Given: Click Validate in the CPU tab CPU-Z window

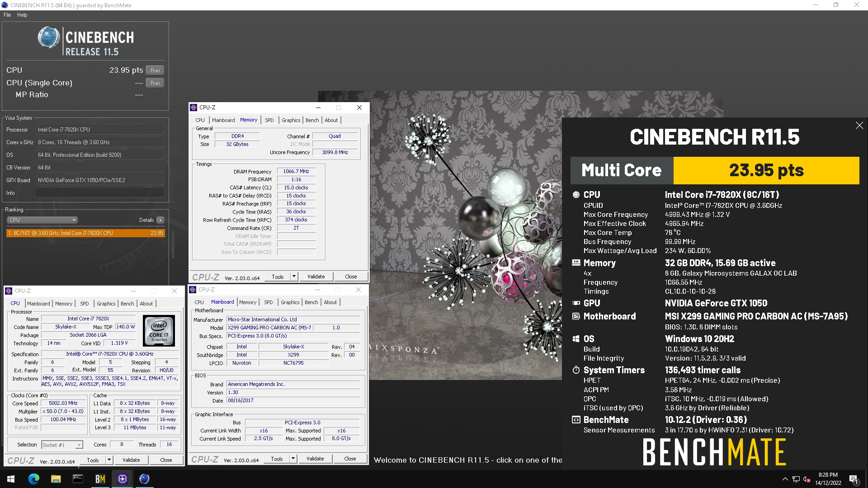Looking at the screenshot, I should (x=131, y=460).
